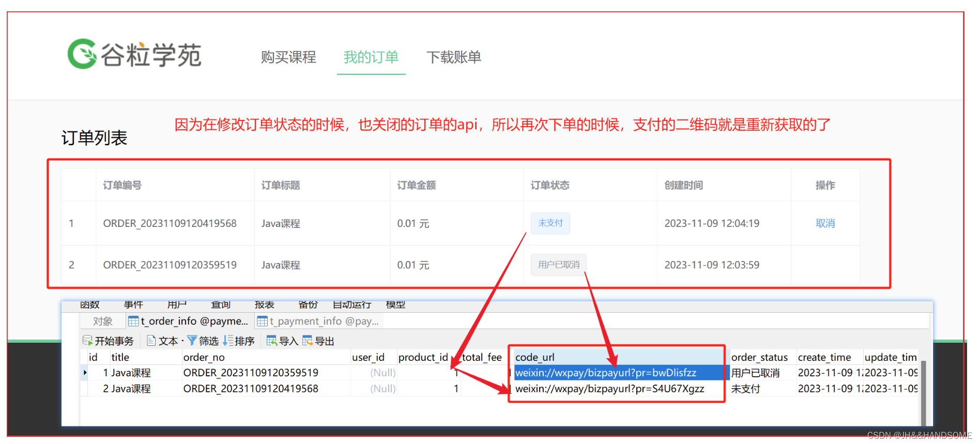Click the user_id column header
Screen dimensions: 980x444
(368, 357)
